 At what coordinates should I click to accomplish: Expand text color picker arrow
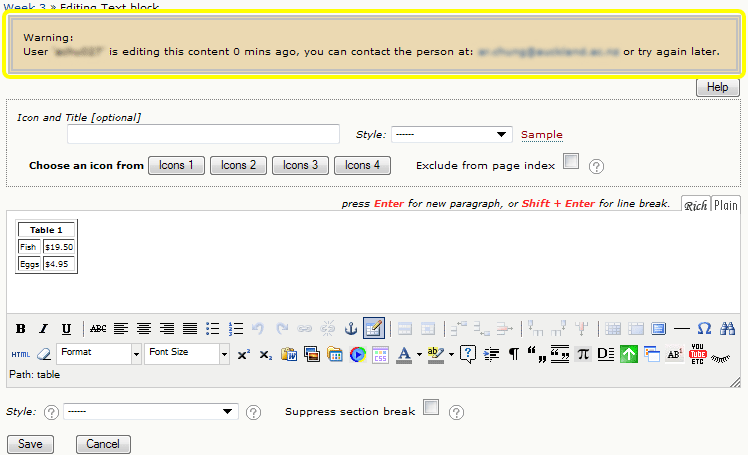(x=419, y=354)
